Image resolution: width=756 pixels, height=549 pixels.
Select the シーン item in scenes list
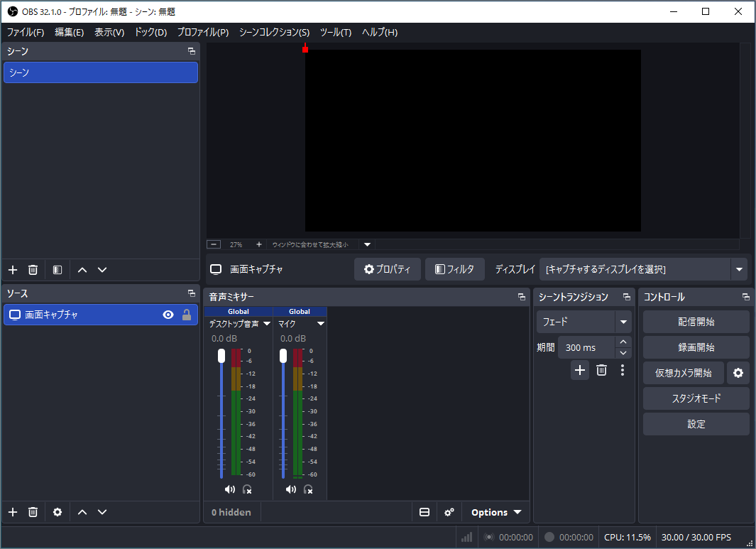click(x=100, y=72)
